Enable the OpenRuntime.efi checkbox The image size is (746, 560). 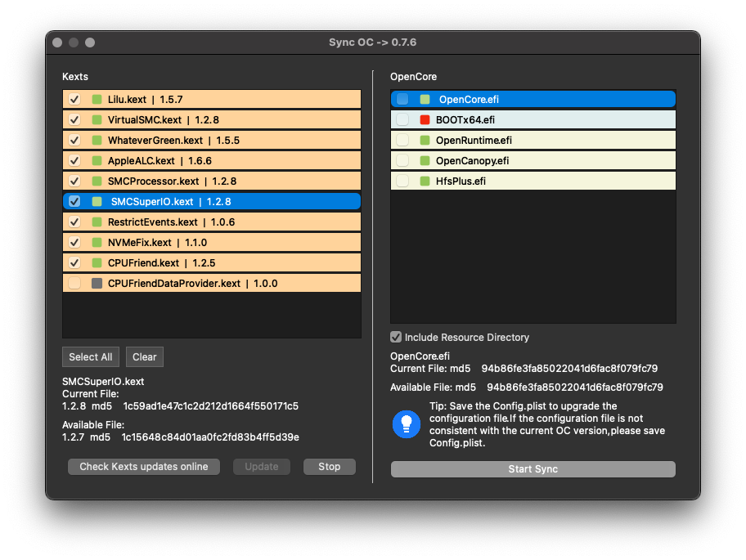point(402,141)
